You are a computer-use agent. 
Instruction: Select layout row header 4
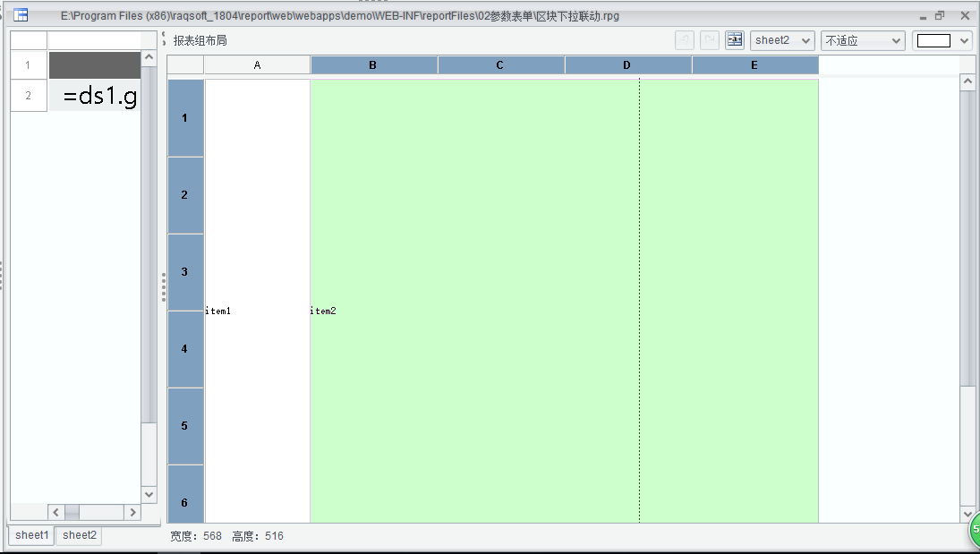coord(185,349)
